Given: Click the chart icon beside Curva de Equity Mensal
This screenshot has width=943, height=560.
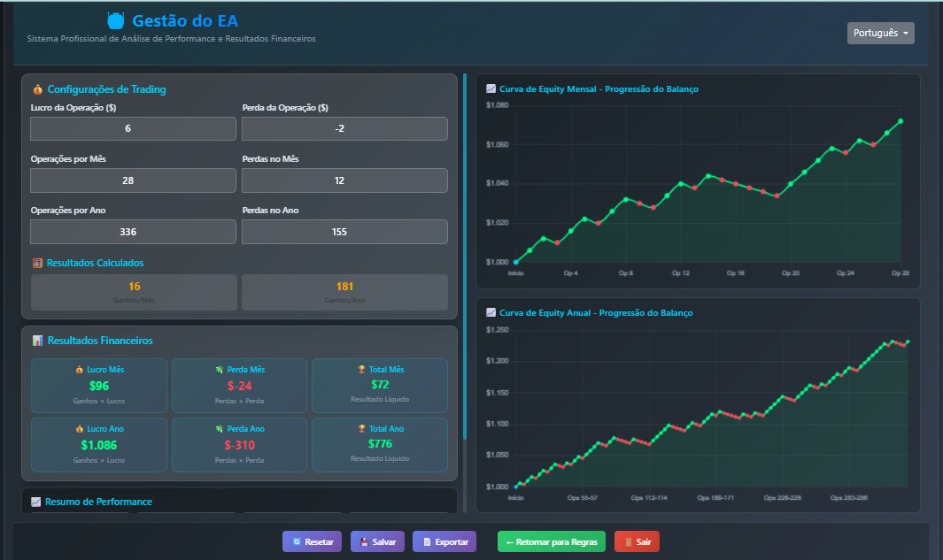Looking at the screenshot, I should (x=491, y=89).
